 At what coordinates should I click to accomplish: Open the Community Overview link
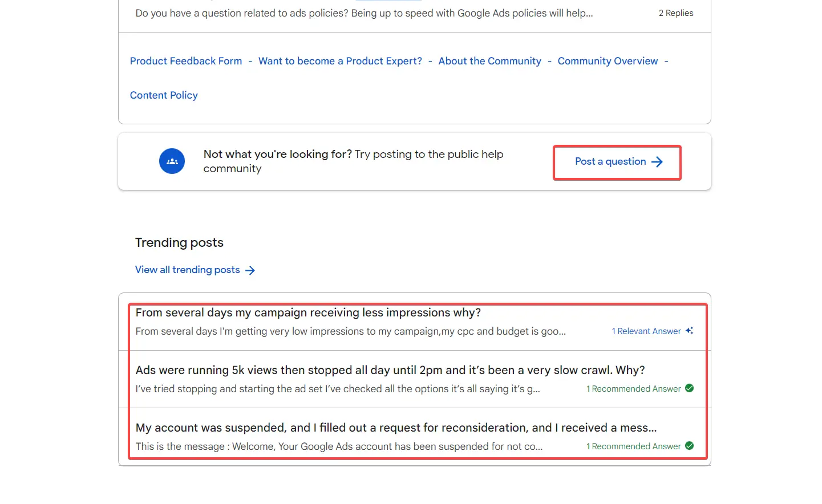pos(608,61)
